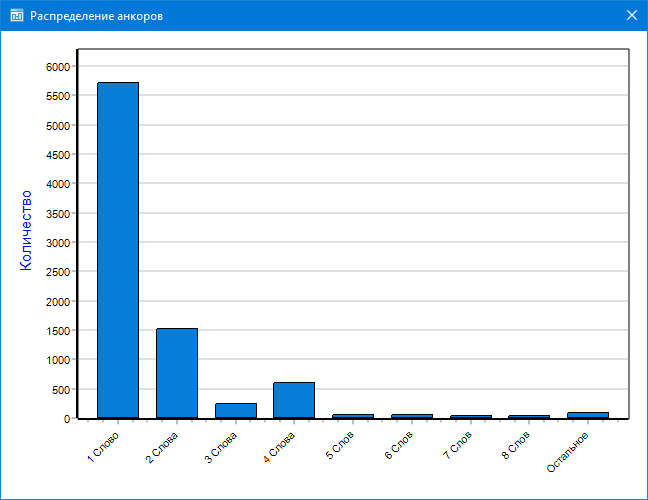648x500 pixels.
Task: Click the 2 Слова bar in chart
Action: pyautogui.click(x=176, y=373)
